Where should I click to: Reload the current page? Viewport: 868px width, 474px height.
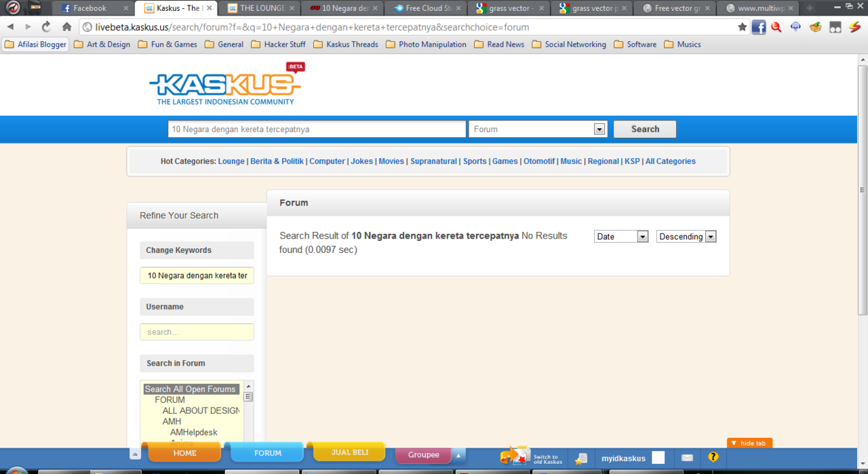tap(46, 27)
